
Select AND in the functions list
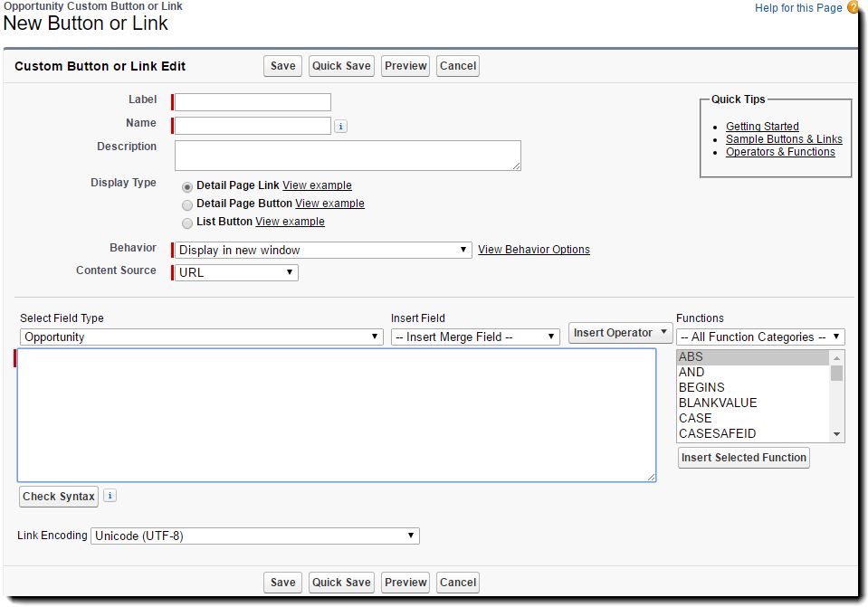[x=753, y=373]
